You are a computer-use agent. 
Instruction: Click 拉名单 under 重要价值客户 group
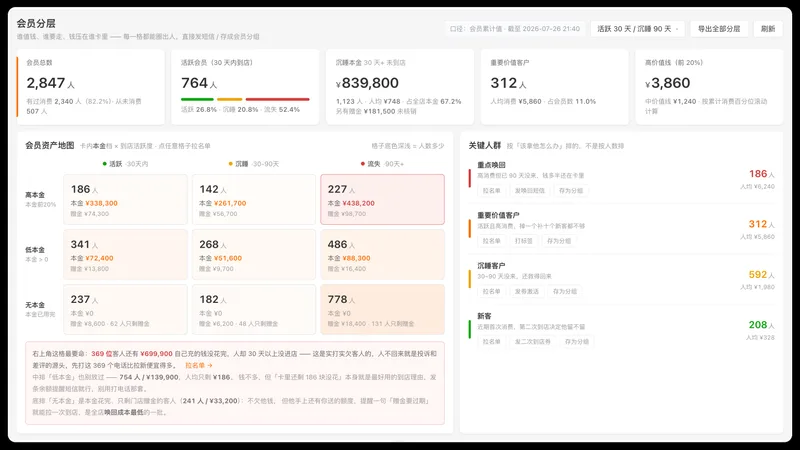pos(491,241)
